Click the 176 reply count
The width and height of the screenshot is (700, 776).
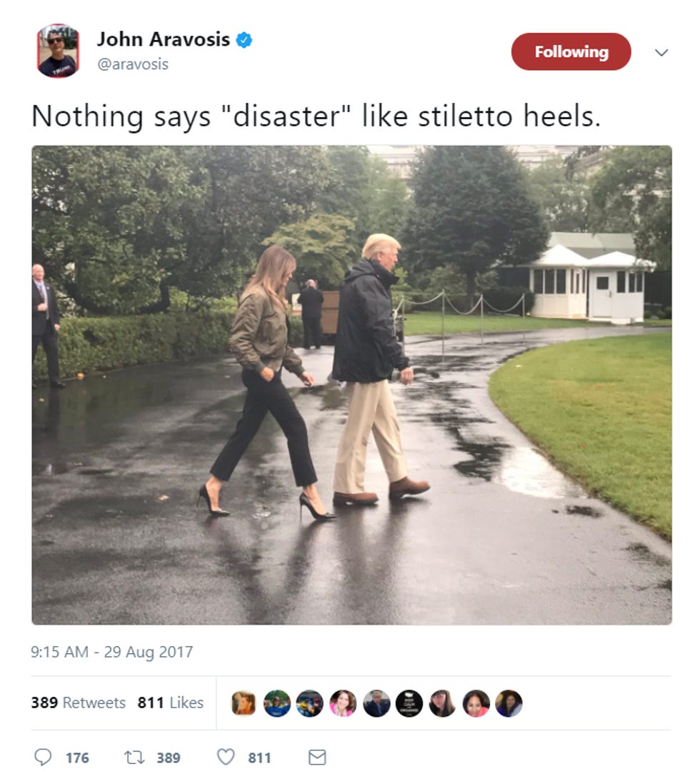pos(77,757)
